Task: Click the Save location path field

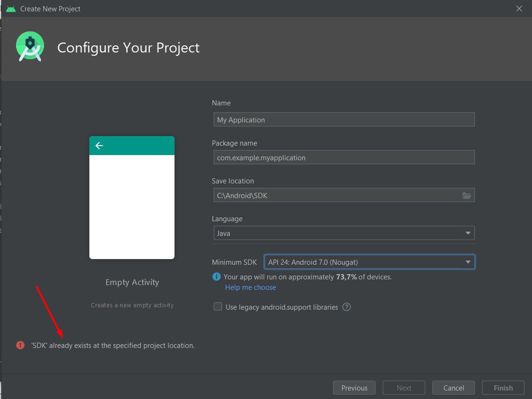Action: pos(344,195)
